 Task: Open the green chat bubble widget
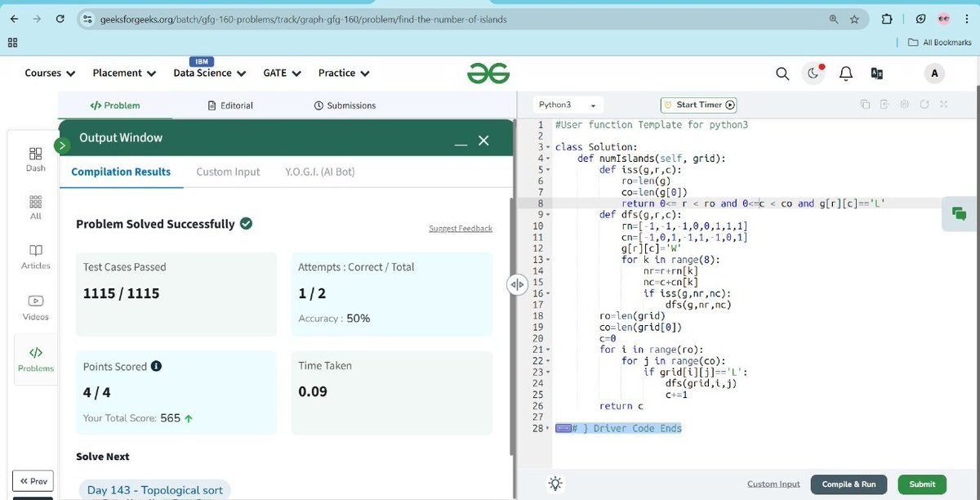tap(959, 214)
